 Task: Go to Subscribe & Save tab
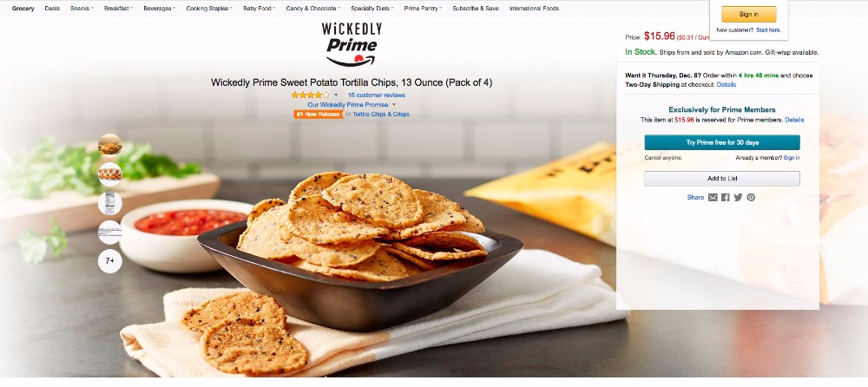475,9
